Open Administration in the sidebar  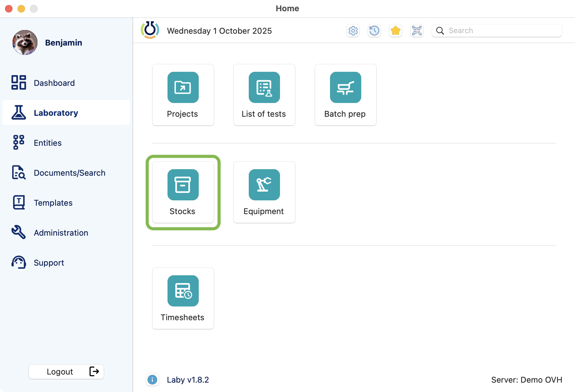click(x=61, y=233)
